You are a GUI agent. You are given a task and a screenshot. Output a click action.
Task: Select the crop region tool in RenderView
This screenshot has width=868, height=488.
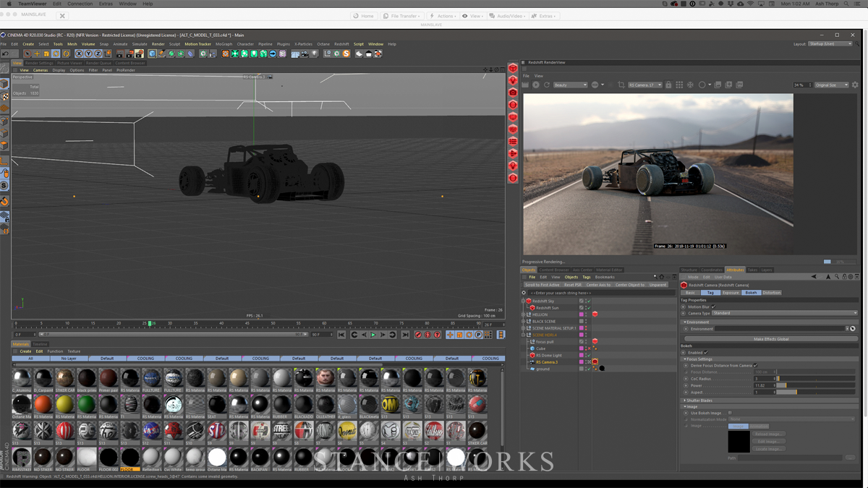click(x=621, y=85)
